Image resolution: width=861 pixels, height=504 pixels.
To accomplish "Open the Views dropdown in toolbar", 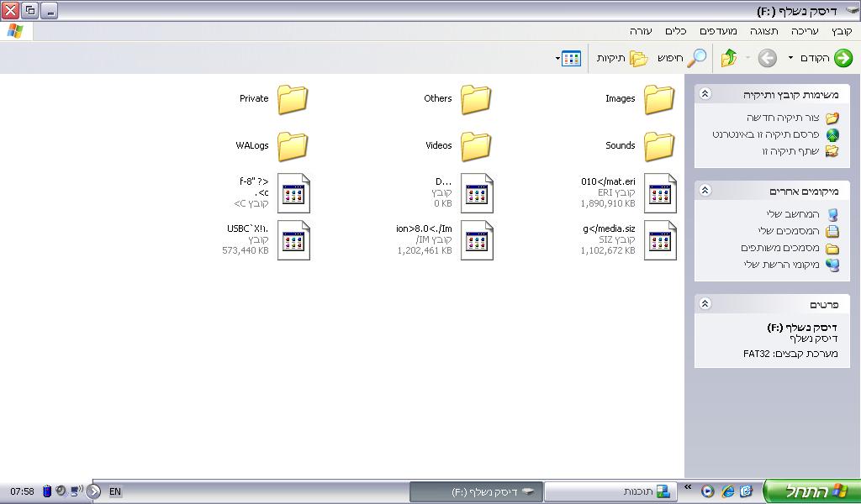I will coord(569,58).
